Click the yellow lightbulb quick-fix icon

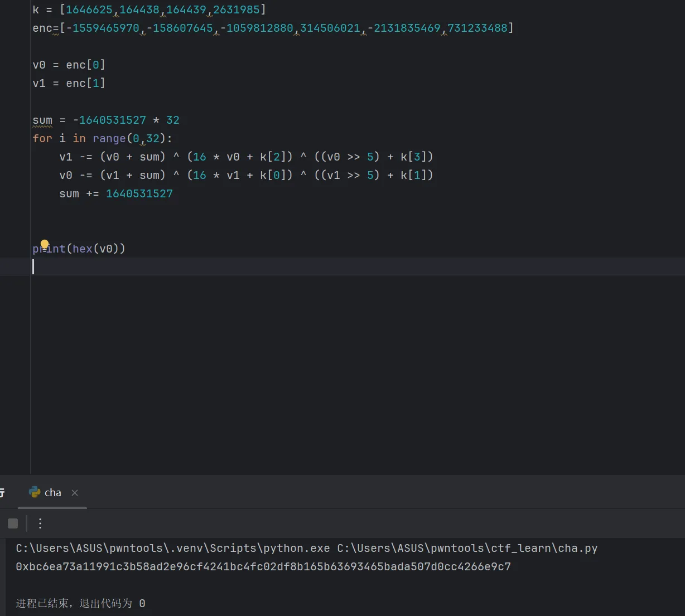[x=45, y=244]
